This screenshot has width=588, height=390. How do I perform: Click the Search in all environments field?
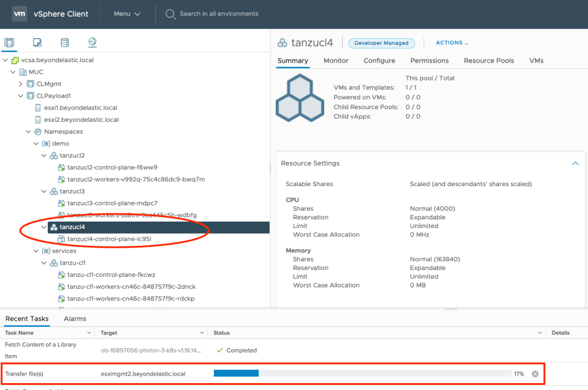[219, 14]
